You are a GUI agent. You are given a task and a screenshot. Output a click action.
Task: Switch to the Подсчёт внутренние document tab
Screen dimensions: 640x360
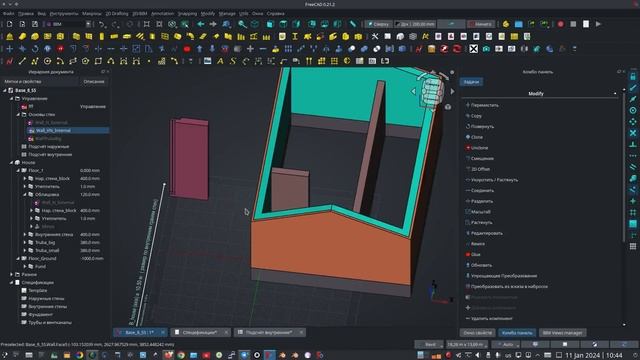point(269,332)
